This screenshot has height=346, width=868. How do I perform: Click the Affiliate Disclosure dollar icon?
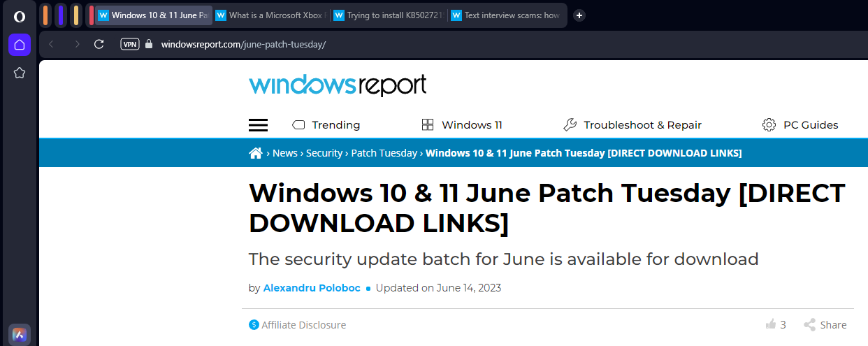(254, 325)
